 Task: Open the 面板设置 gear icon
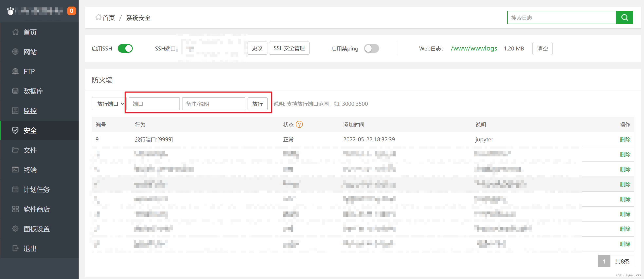15,229
